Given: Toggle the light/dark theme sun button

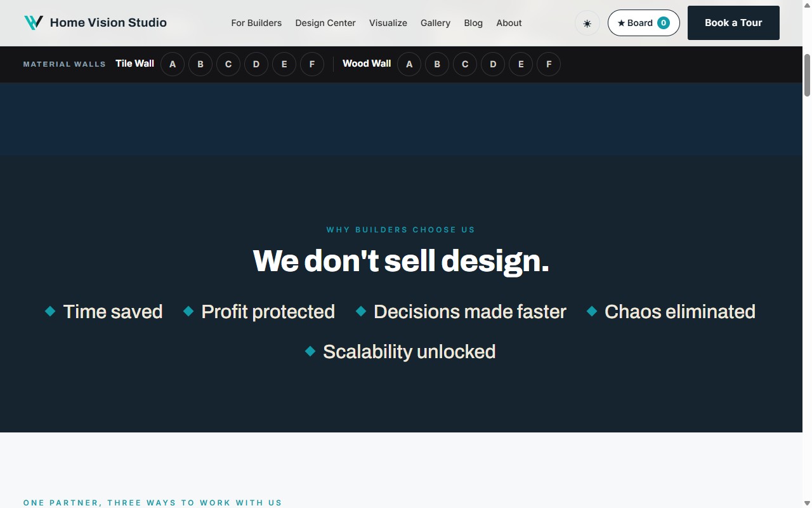Looking at the screenshot, I should tap(587, 23).
